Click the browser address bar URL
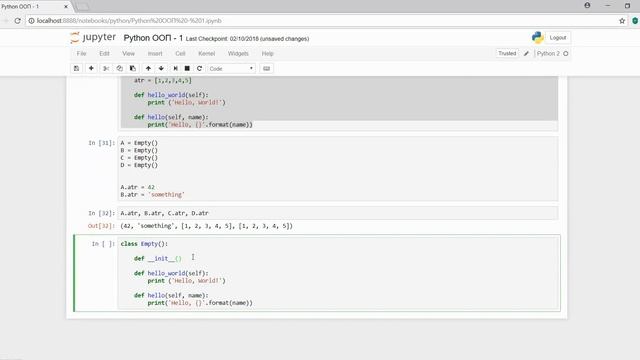640x360 pixels. pyautogui.click(x=129, y=21)
